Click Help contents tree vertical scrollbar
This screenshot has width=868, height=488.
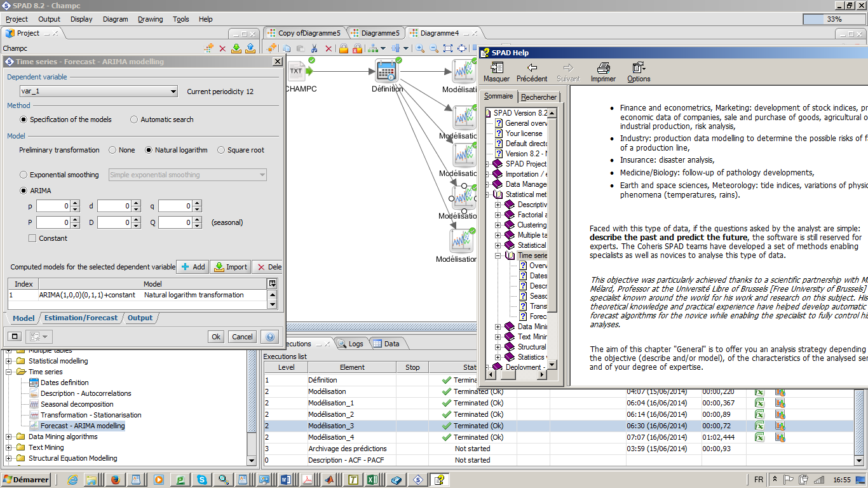[552, 239]
